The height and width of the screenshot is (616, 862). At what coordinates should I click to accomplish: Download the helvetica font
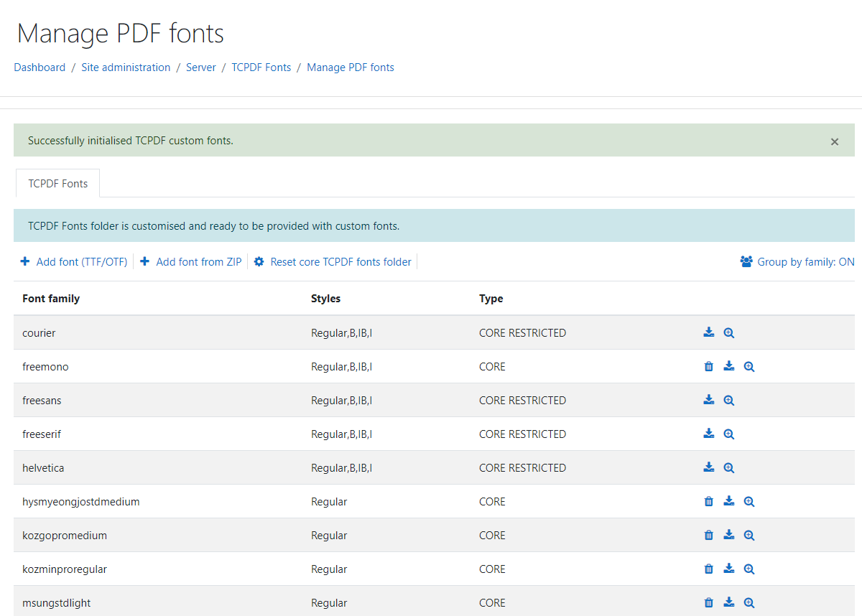[709, 467]
